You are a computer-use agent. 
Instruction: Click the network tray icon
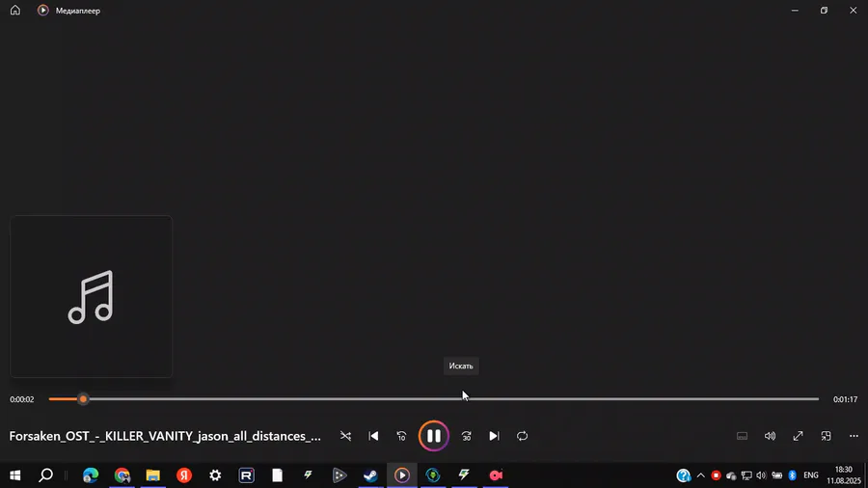coord(746,475)
